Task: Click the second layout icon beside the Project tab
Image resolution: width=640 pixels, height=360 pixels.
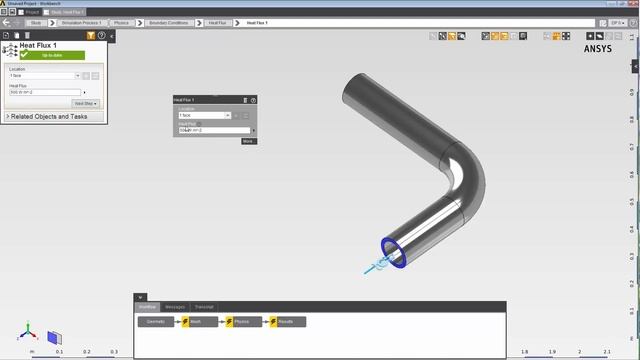Action: click(x=12, y=12)
